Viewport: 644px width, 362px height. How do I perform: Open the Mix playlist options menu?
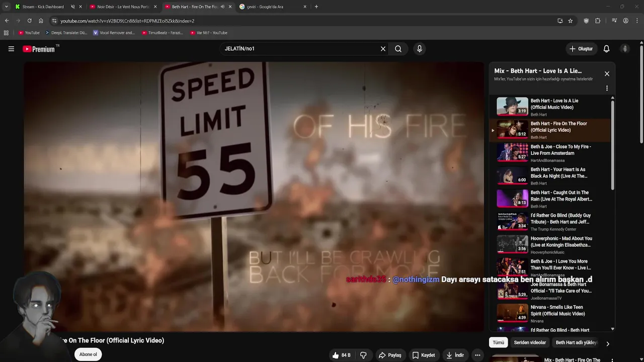(607, 88)
